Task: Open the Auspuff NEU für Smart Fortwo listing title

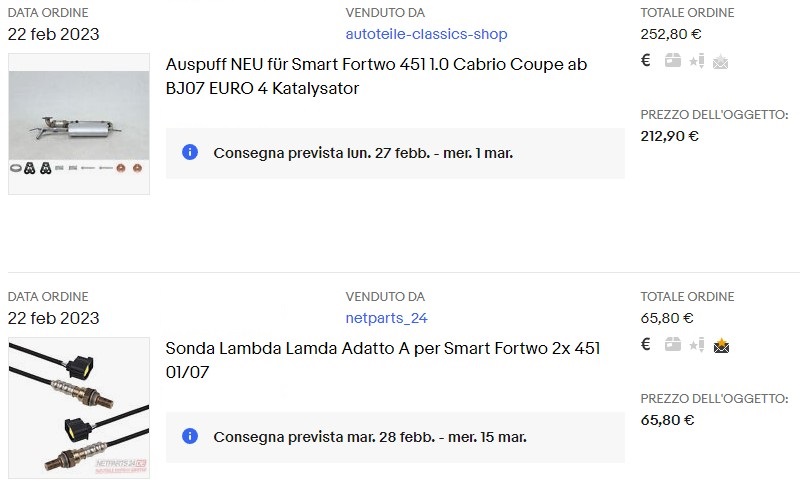Action: [x=377, y=76]
